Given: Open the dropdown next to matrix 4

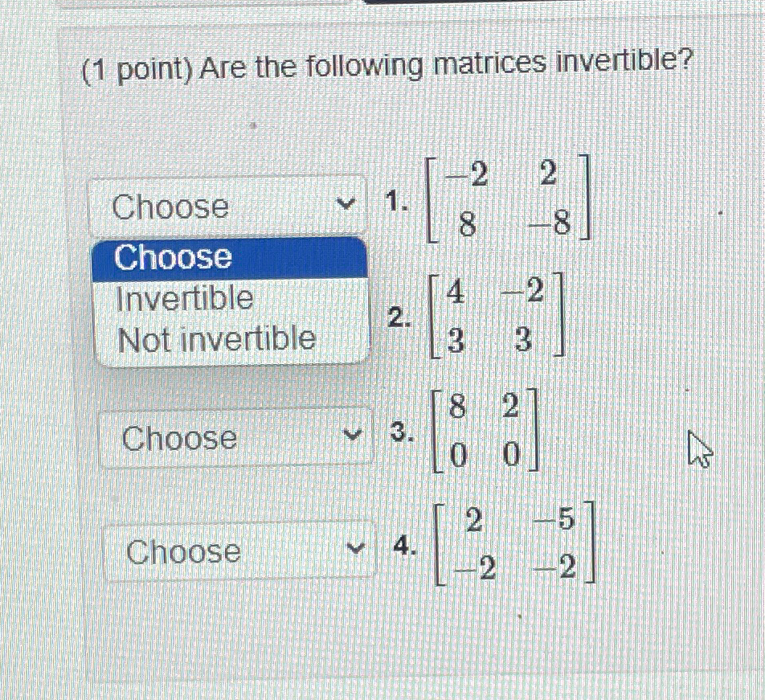Looking at the screenshot, I should click(233, 551).
